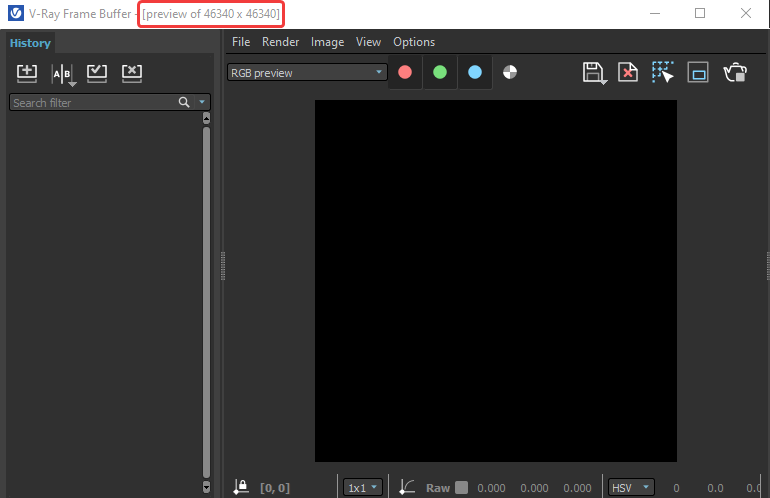Enable follow mouse render cursor icon
Screen dimensions: 770x498
pyautogui.click(x=663, y=73)
